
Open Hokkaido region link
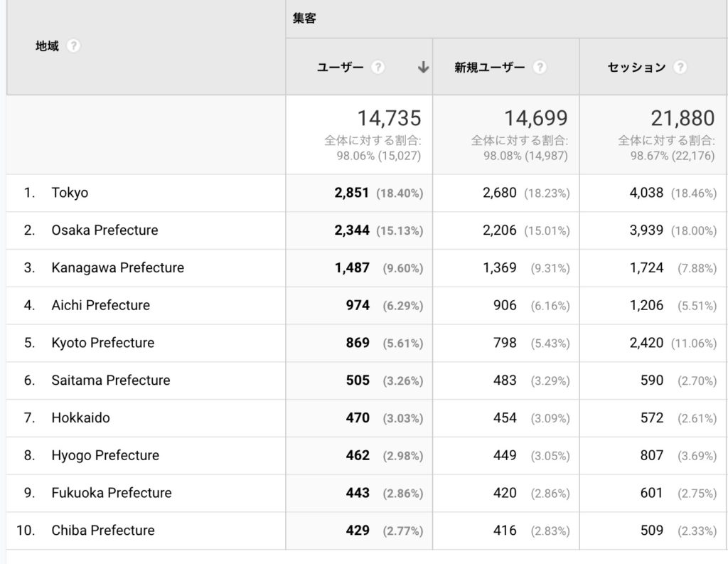click(x=81, y=417)
